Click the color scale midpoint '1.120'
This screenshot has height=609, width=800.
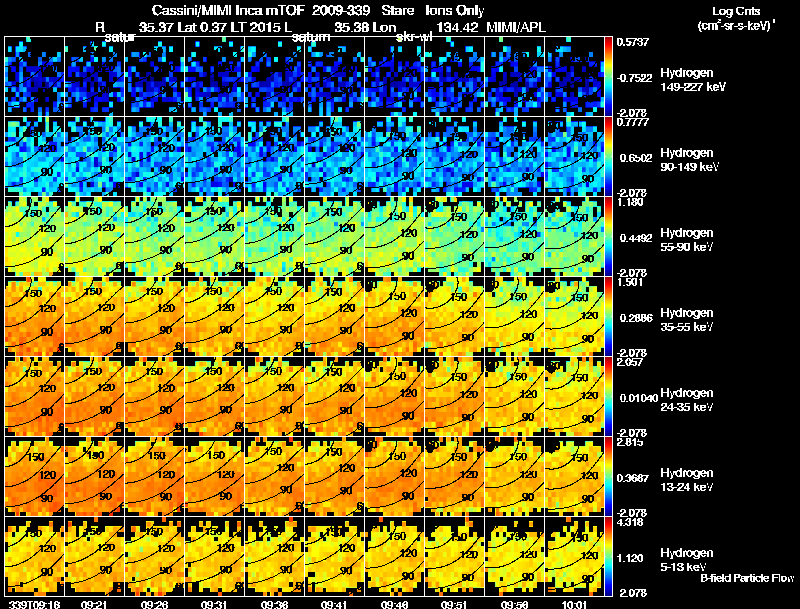(630, 559)
